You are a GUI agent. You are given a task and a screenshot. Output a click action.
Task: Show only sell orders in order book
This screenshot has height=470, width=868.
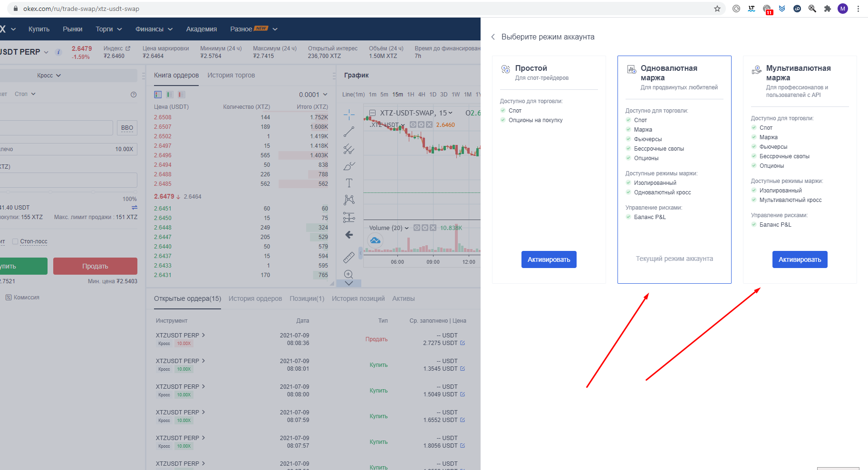click(182, 95)
